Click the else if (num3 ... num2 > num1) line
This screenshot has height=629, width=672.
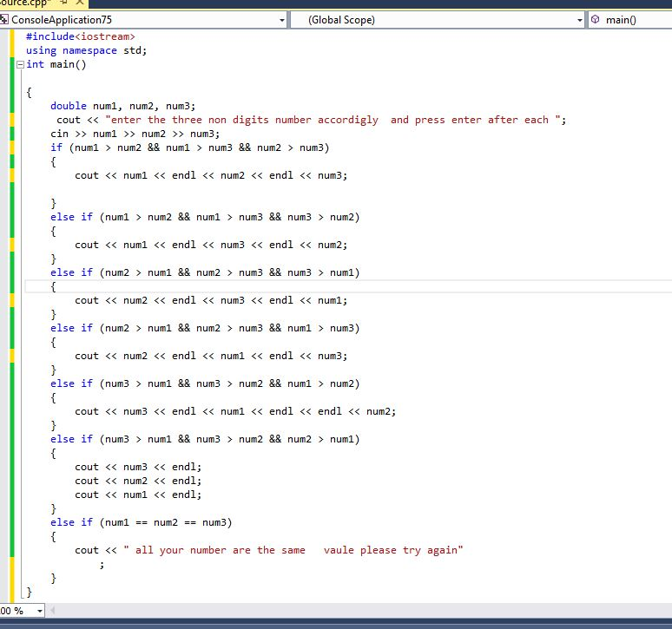(x=205, y=439)
